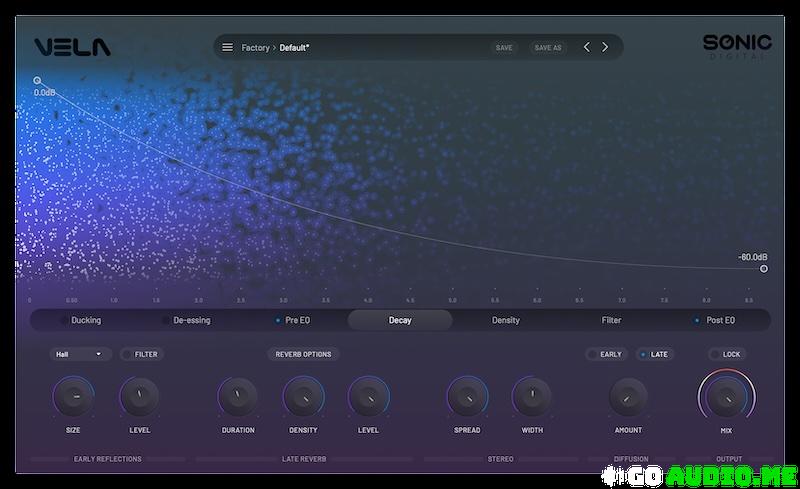
Task: Click the late reverb LEVEL knob
Action: tap(368, 397)
